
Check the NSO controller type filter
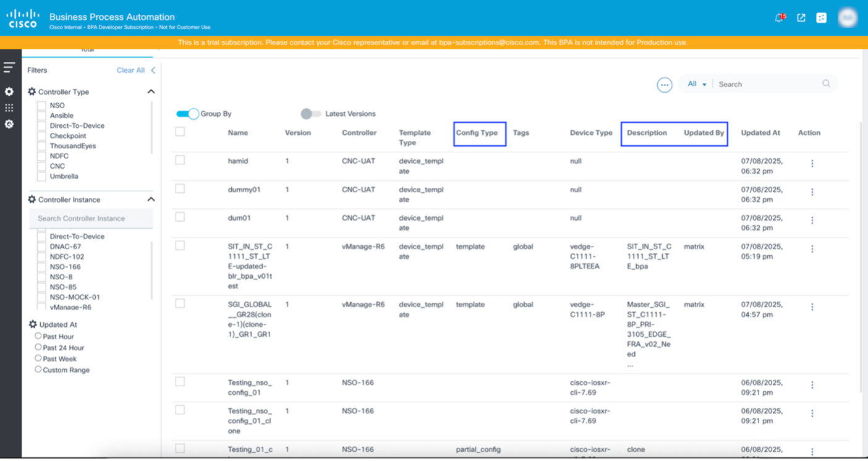41,106
